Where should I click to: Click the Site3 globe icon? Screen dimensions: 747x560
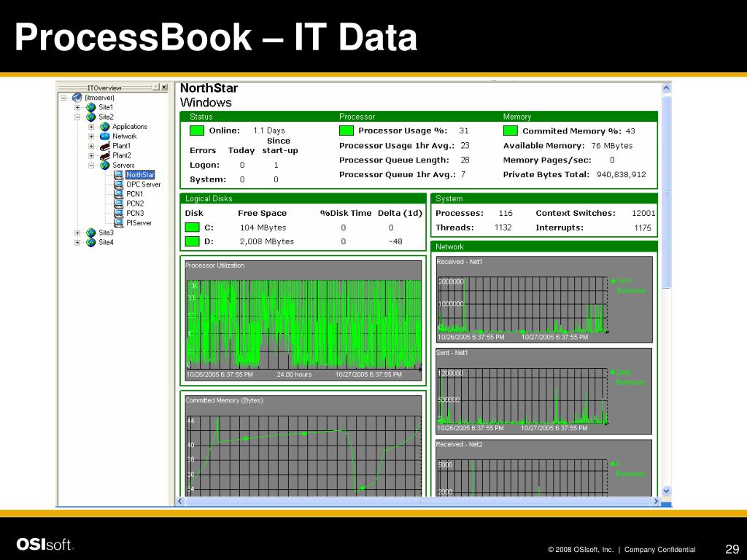pyautogui.click(x=91, y=233)
